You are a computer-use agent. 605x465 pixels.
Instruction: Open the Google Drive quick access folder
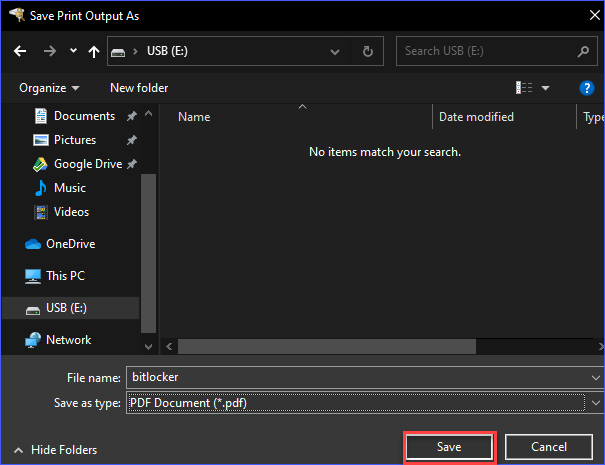87,164
